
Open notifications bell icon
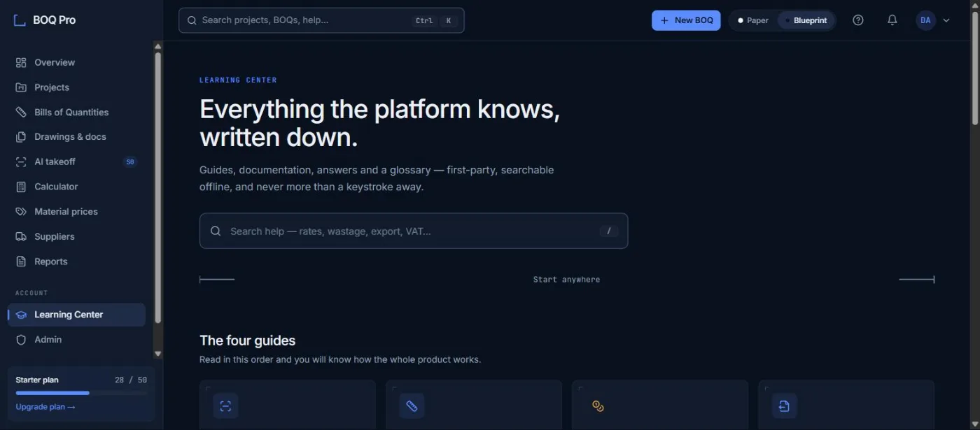[892, 20]
